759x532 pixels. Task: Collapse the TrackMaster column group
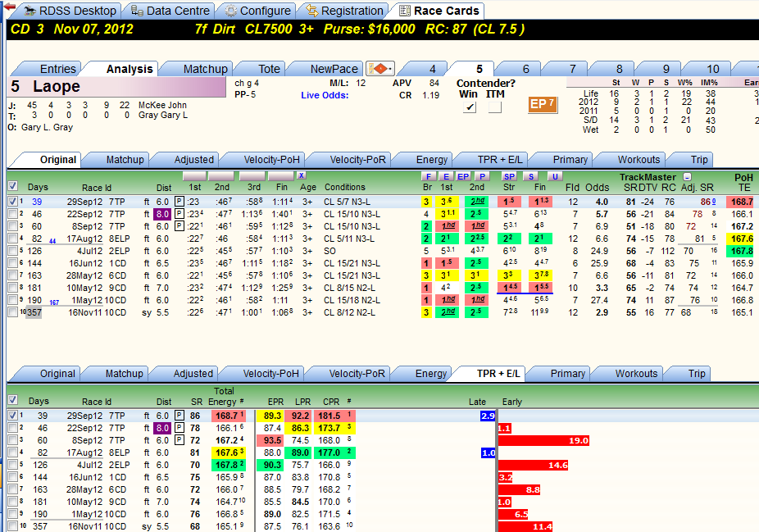(688, 177)
